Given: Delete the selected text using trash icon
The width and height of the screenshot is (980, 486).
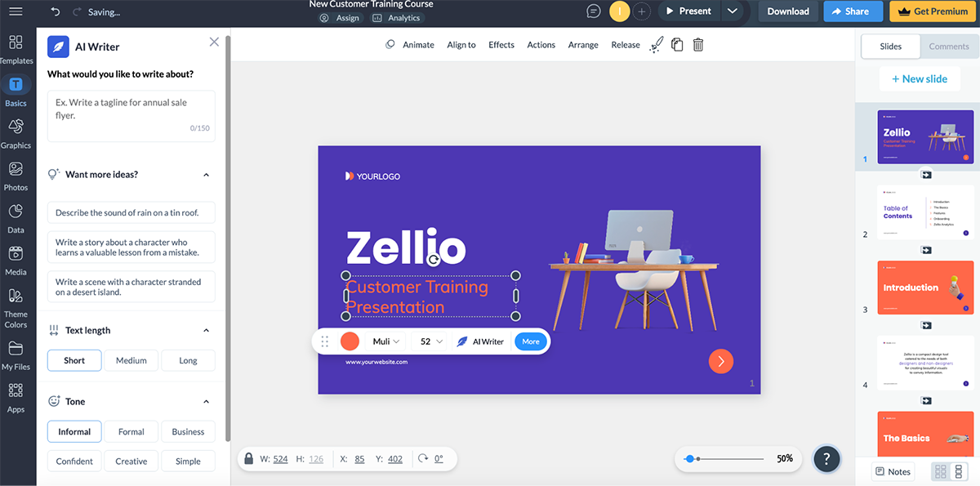Looking at the screenshot, I should (x=697, y=45).
